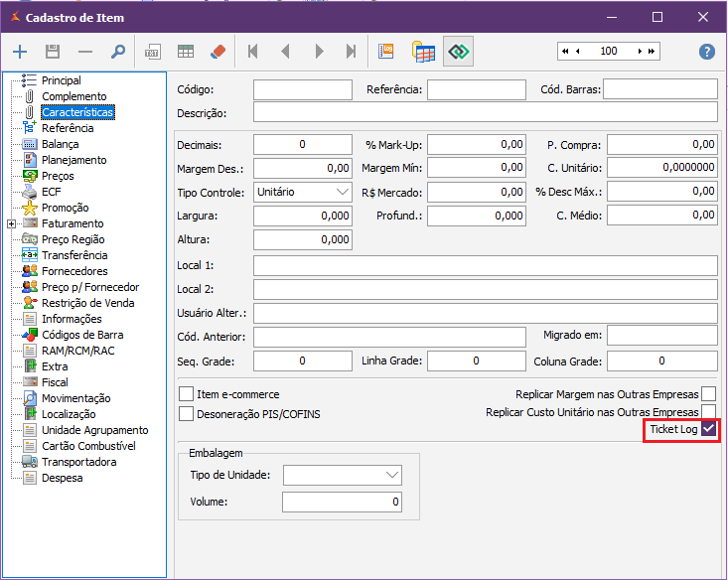Uncheck the Ticket Log checkbox

(708, 429)
